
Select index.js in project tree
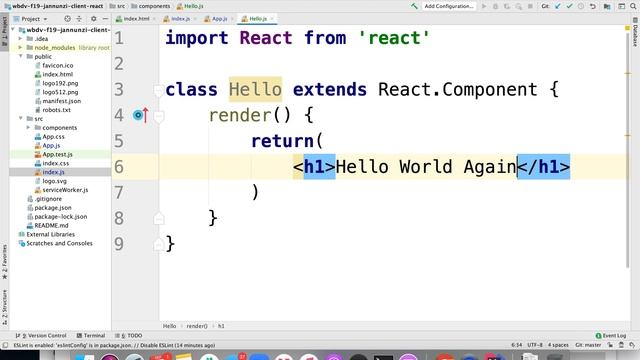click(x=53, y=172)
